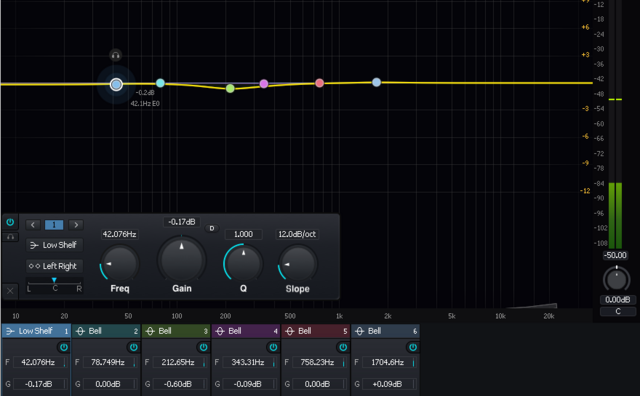Toggle power for band 3 strip
This screenshot has width=640, height=396.
point(203,347)
